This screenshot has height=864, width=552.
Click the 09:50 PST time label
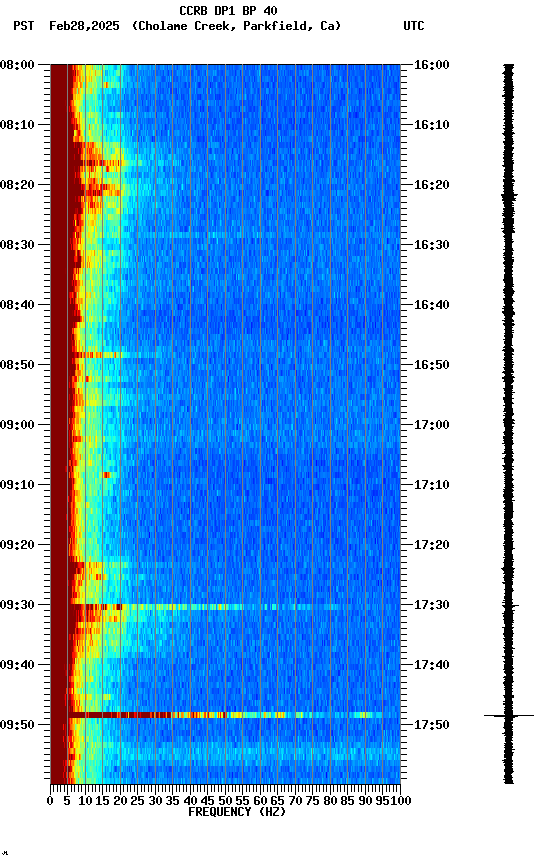(x=17, y=725)
